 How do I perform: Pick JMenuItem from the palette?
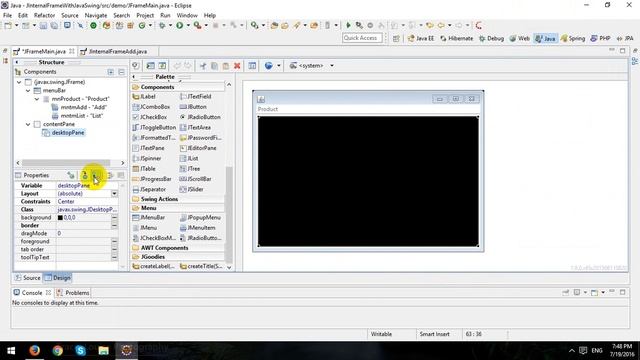198,228
